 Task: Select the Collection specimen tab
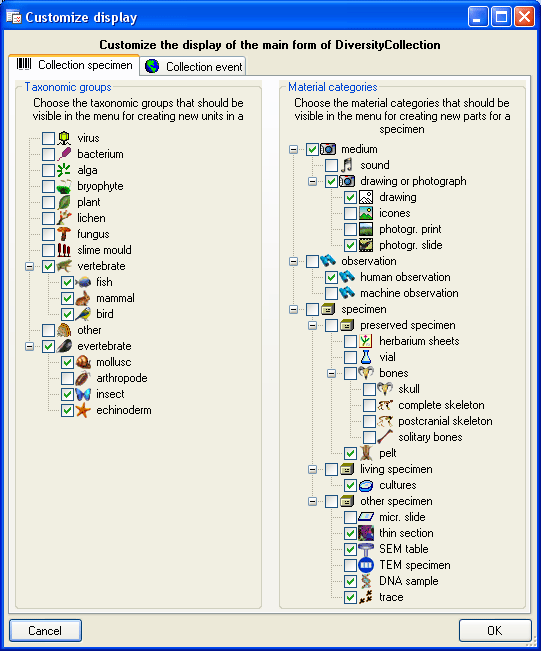[74, 65]
